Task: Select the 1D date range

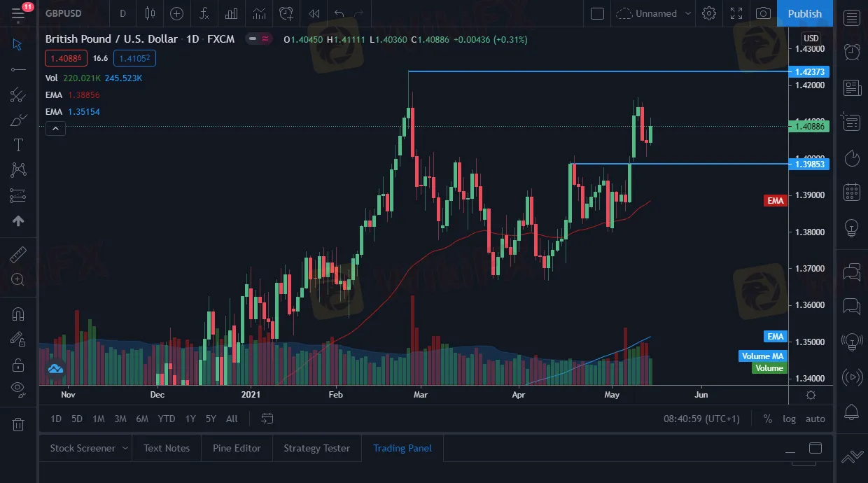Action: (x=56, y=419)
